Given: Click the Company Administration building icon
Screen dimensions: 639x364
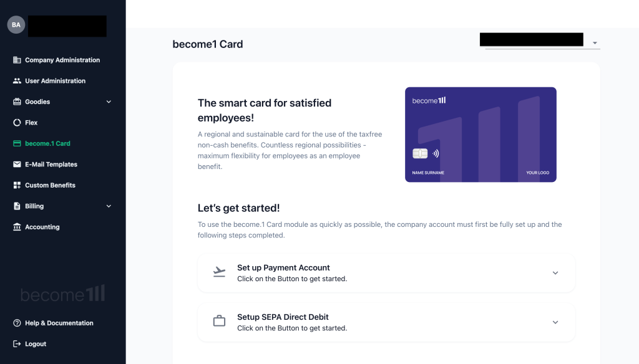Looking at the screenshot, I should click(17, 60).
